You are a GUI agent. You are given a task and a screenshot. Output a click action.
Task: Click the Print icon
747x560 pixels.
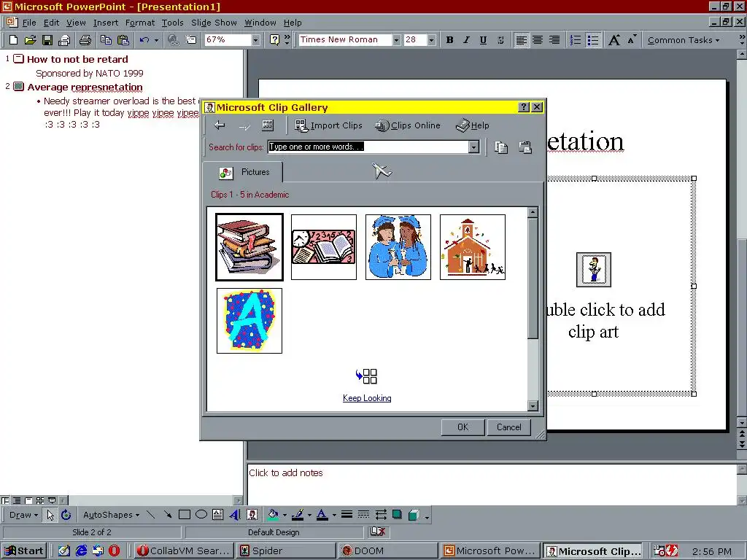tap(85, 40)
